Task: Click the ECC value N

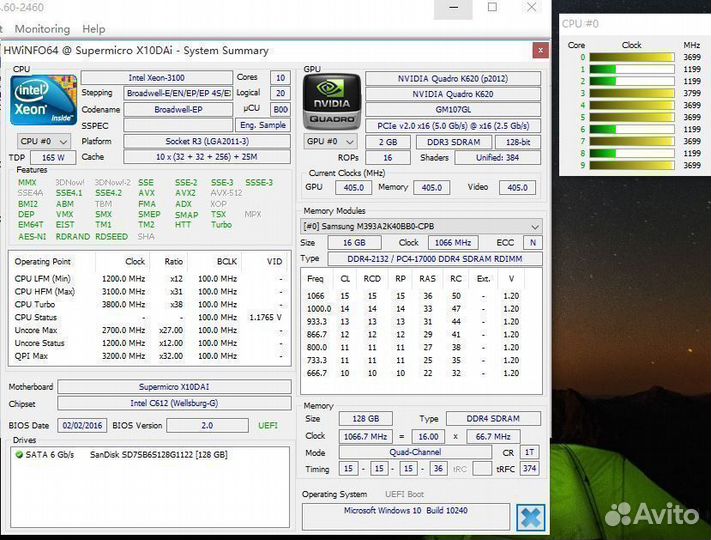Action: point(533,243)
